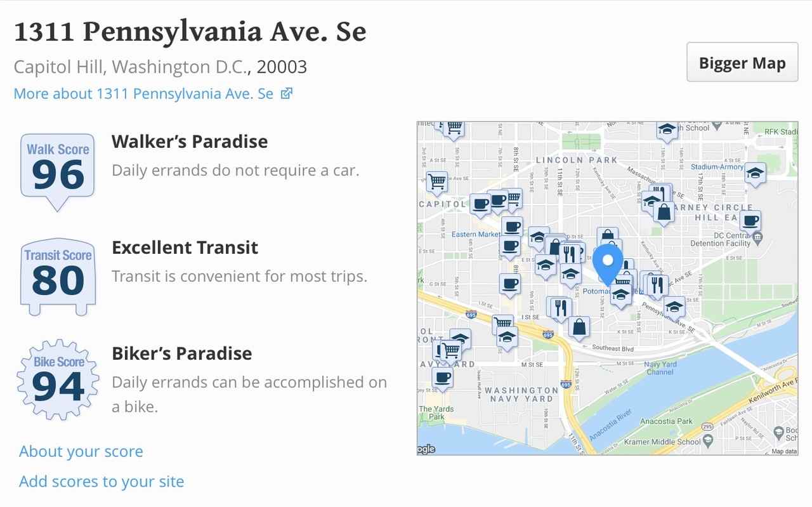The width and height of the screenshot is (812, 507).
Task: Open More about 1311 Pennsylvania Ave. Se link
Action: click(143, 94)
